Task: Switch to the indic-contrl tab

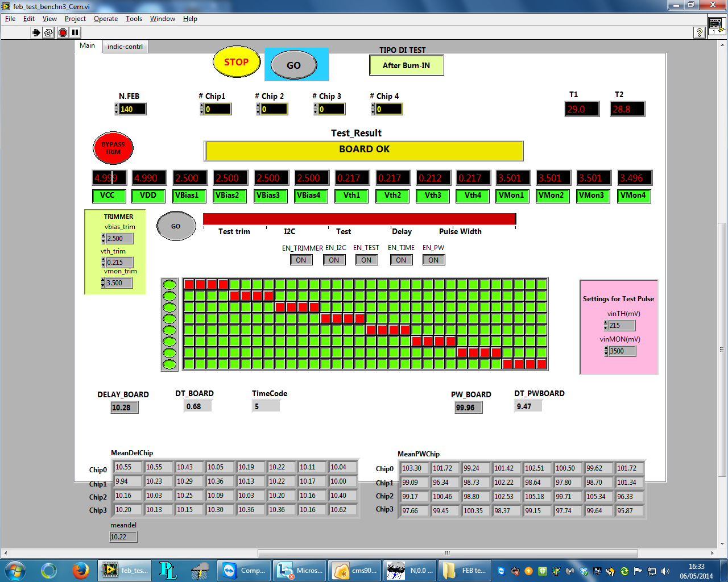Action: (x=125, y=47)
